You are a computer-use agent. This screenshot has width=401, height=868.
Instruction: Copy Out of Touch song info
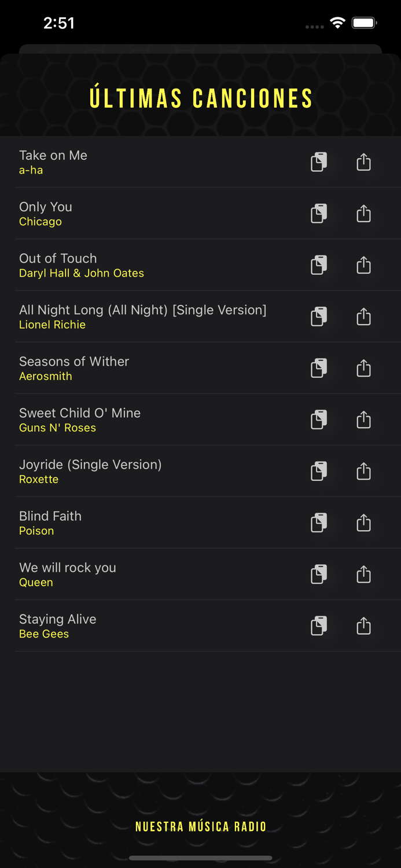pyautogui.click(x=319, y=265)
